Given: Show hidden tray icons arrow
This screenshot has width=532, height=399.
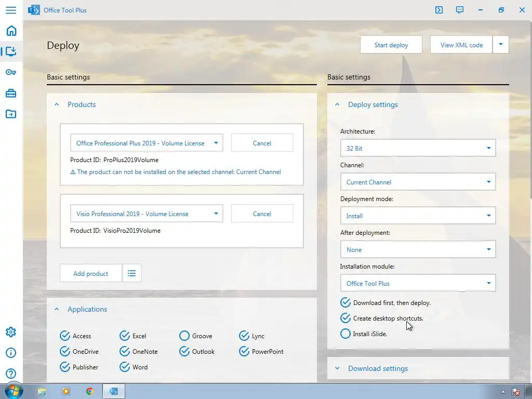Looking at the screenshot, I should pyautogui.click(x=503, y=392).
